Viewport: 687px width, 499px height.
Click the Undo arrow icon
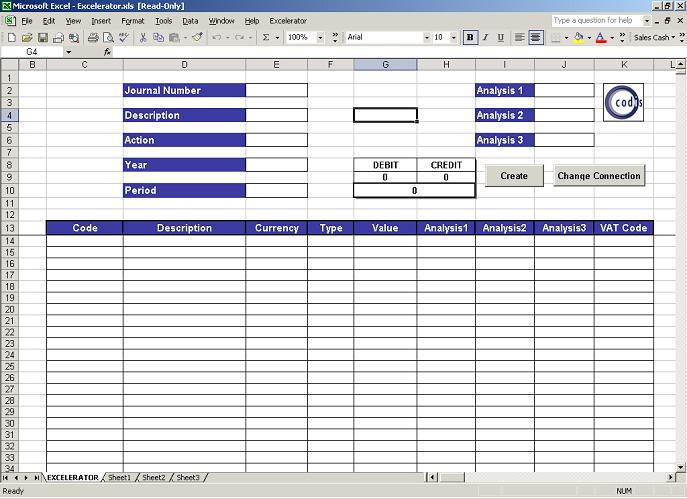(x=216, y=38)
